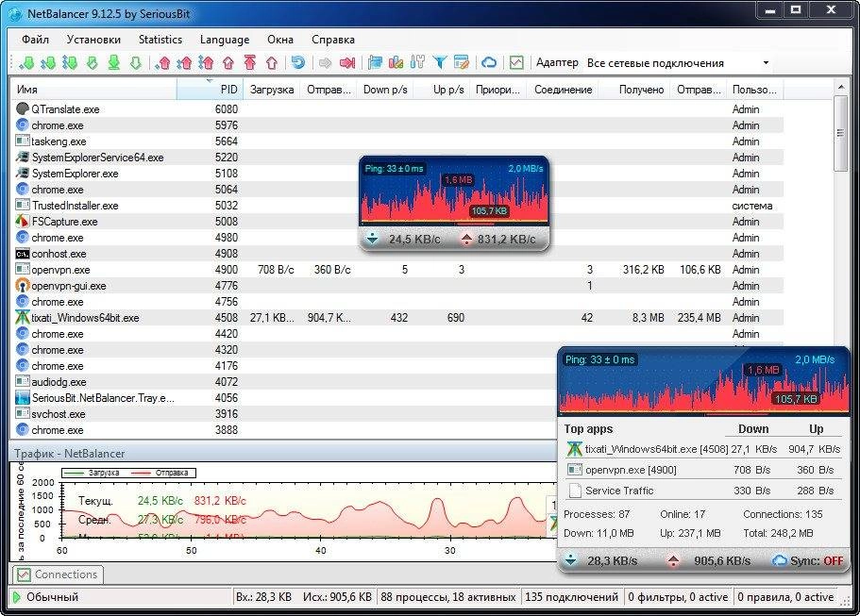Click the gray right arrow toolbar icon
The image size is (860, 616).
(326, 63)
